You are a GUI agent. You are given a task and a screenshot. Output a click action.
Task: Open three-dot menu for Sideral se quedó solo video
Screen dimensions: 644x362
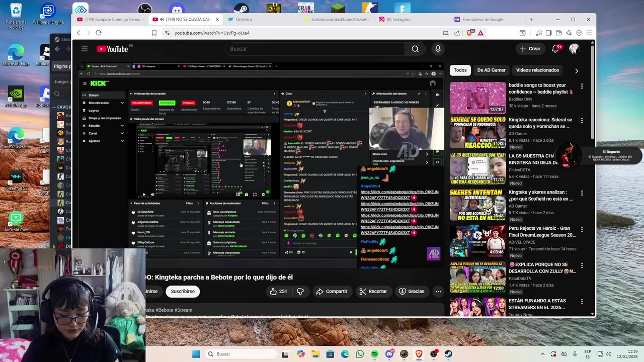tap(582, 121)
